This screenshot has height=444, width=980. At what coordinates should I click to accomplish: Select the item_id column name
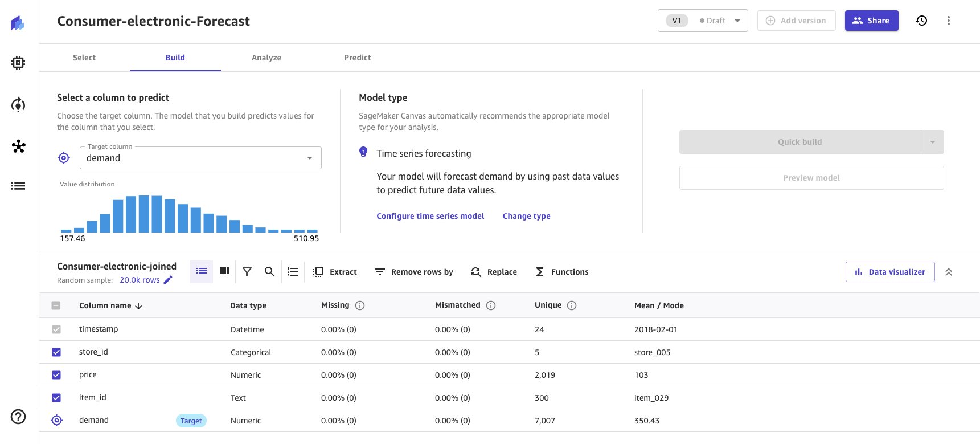tap(92, 397)
